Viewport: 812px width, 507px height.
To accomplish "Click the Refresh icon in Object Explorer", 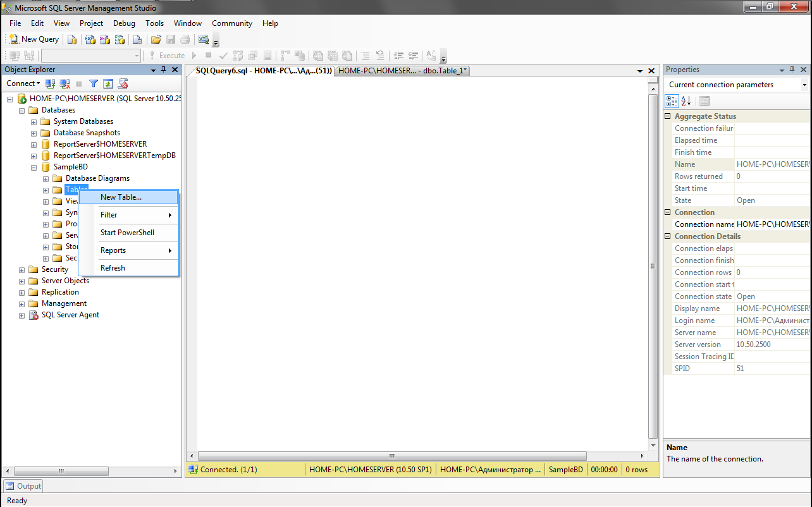I will click(108, 83).
